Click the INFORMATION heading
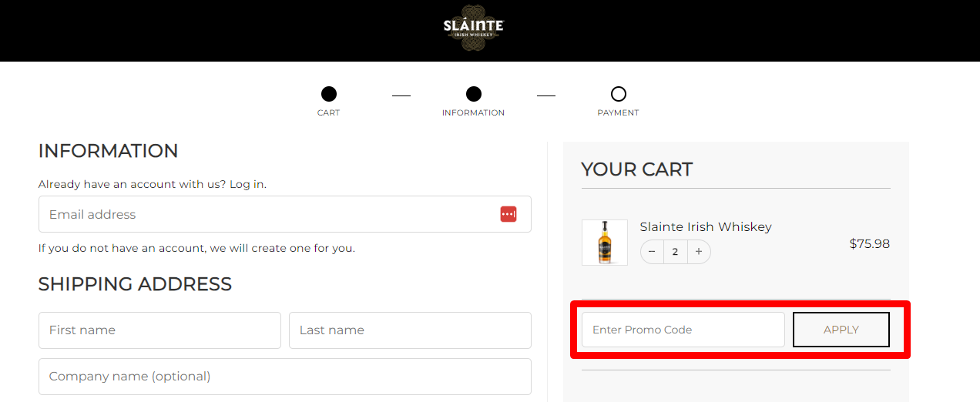The height and width of the screenshot is (402, 980). coord(108,150)
